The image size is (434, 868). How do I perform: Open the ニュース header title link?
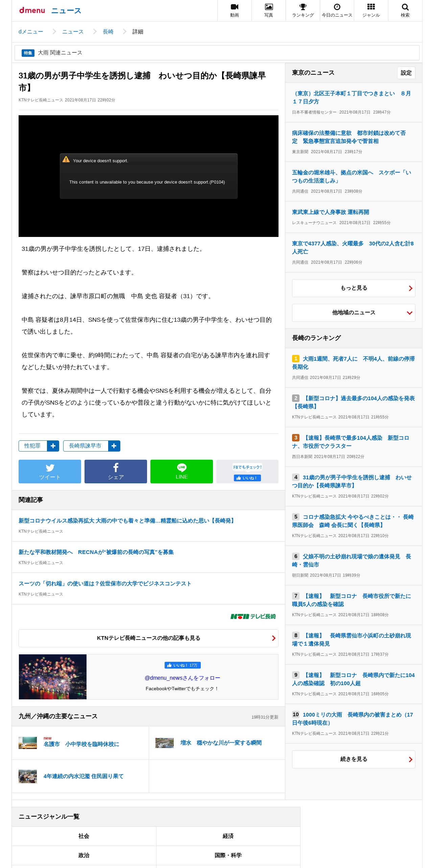pos(66,10)
